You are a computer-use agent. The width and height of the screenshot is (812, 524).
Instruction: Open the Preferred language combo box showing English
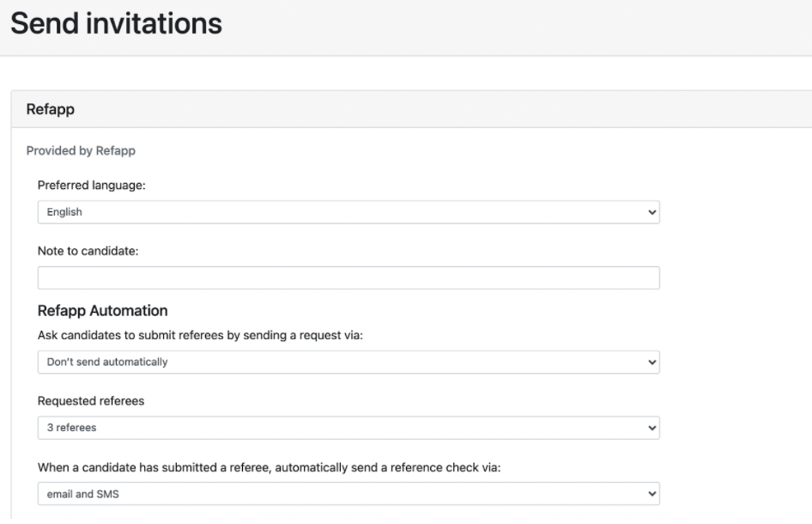click(x=348, y=212)
